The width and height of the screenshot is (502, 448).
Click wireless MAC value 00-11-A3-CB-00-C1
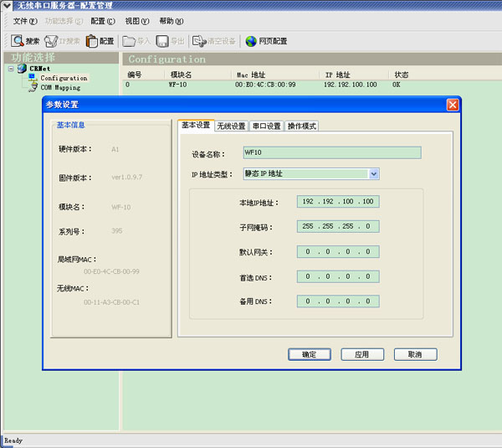coord(111,302)
